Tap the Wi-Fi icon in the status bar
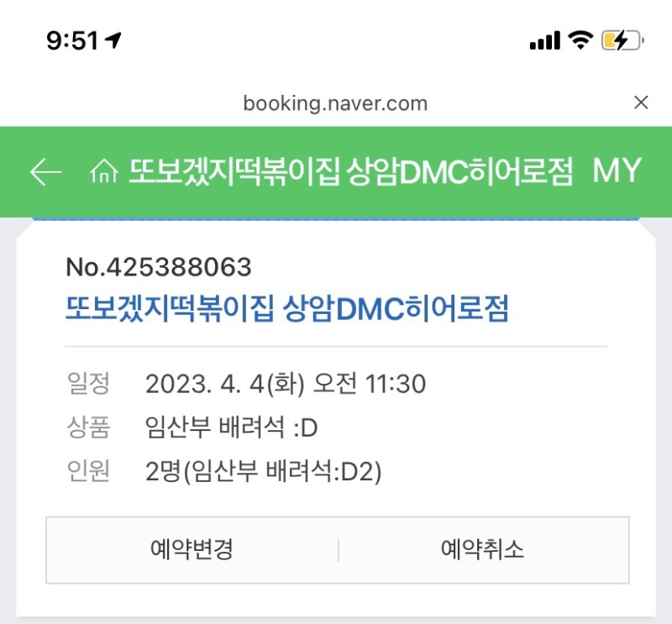Viewport: 672px width, 624px height. (580, 39)
